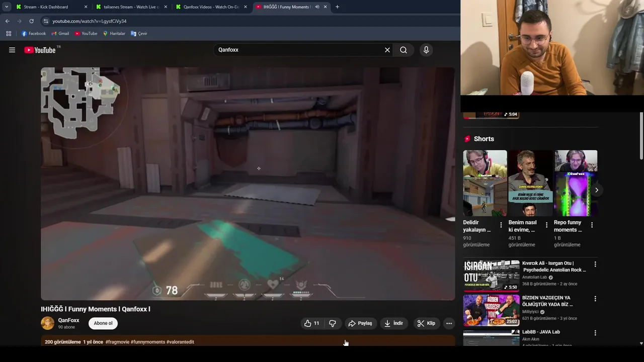Open the Milliyiyici channel link
The height and width of the screenshot is (362, 644).
pos(531,312)
